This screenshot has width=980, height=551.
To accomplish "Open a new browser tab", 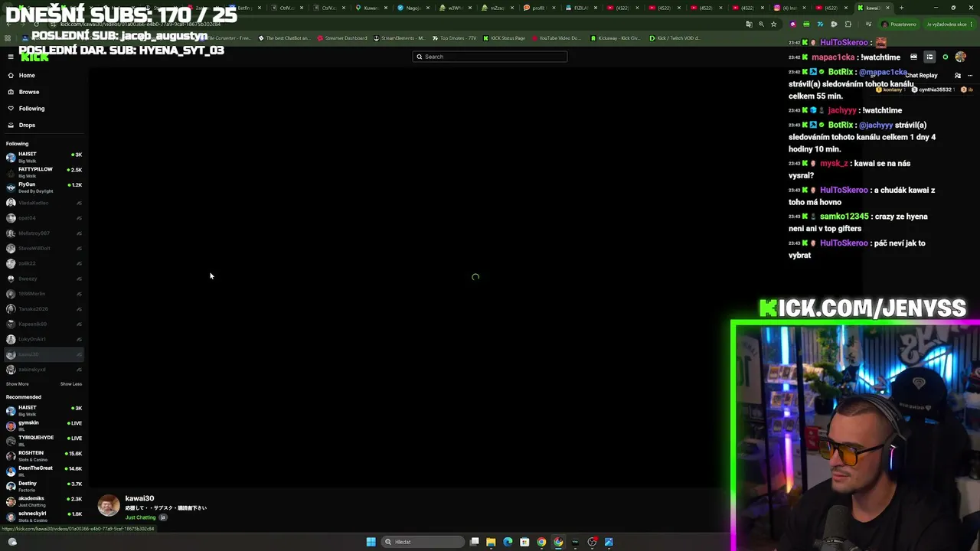I will pos(901,8).
